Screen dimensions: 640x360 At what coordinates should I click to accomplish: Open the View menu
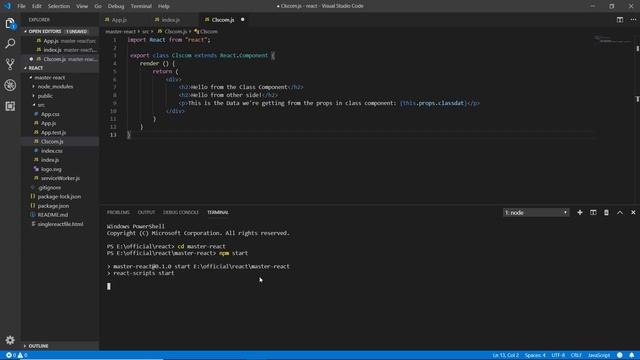pos(82,6)
